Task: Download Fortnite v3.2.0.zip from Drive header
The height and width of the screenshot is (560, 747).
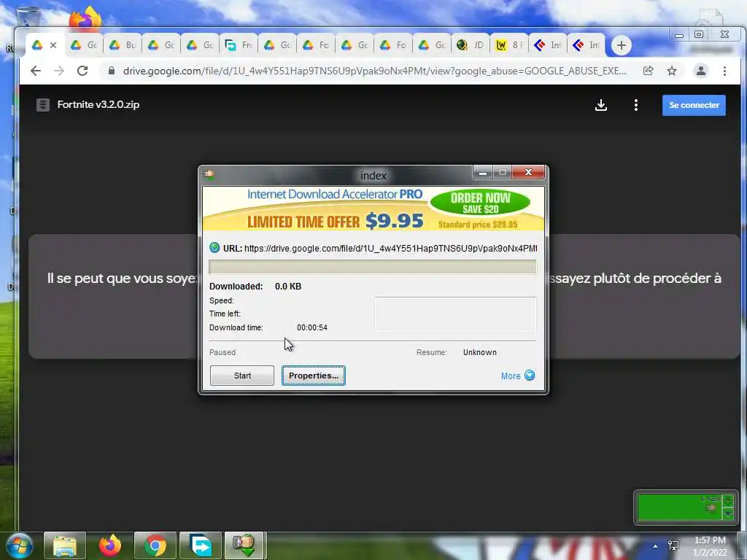Action: tap(601, 105)
